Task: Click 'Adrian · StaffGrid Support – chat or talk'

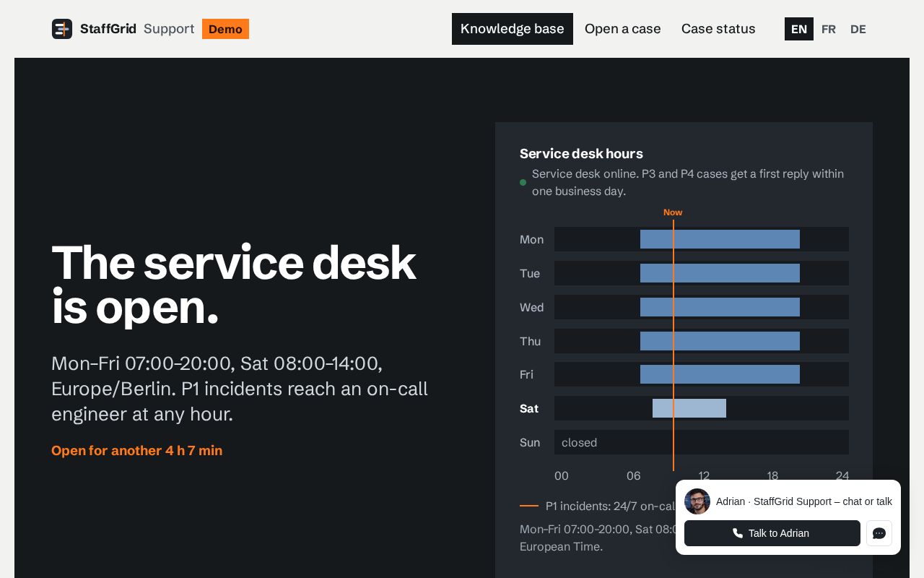Action: (x=804, y=501)
